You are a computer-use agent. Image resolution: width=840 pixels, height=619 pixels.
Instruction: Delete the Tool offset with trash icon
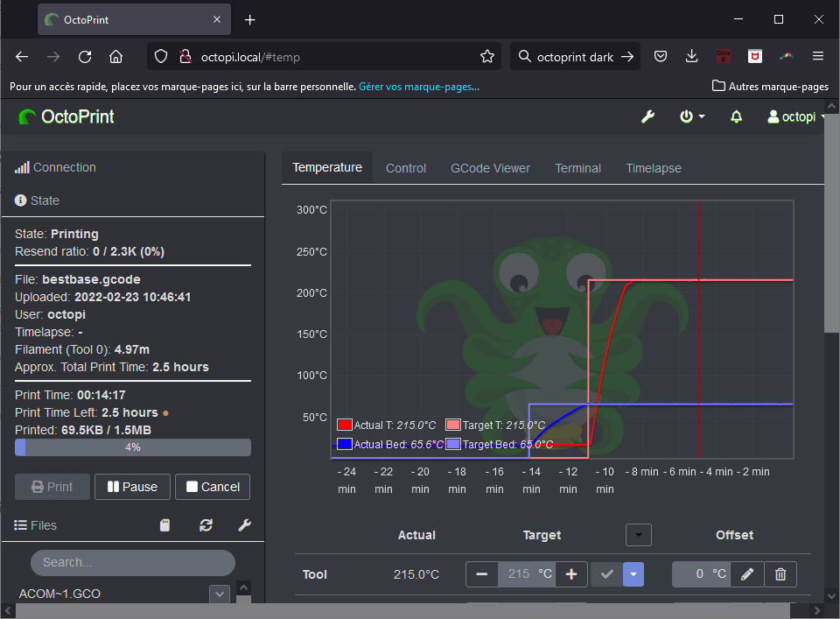tap(780, 574)
